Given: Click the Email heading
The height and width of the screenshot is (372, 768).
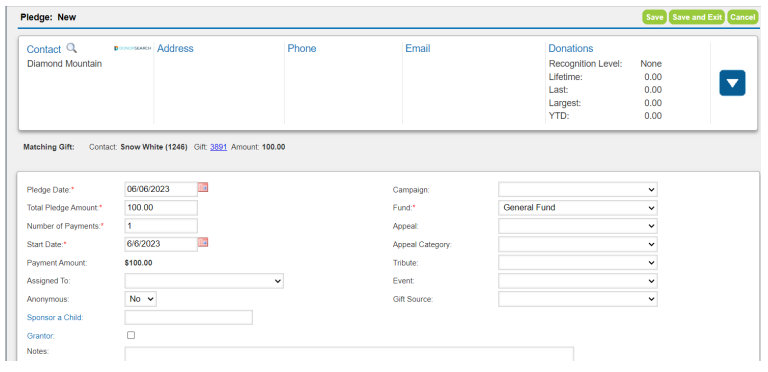Looking at the screenshot, I should tap(418, 48).
